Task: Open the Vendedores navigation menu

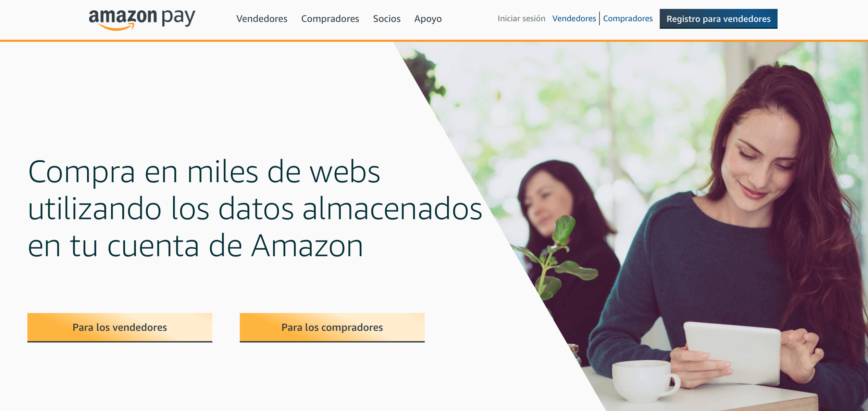Action: tap(262, 18)
